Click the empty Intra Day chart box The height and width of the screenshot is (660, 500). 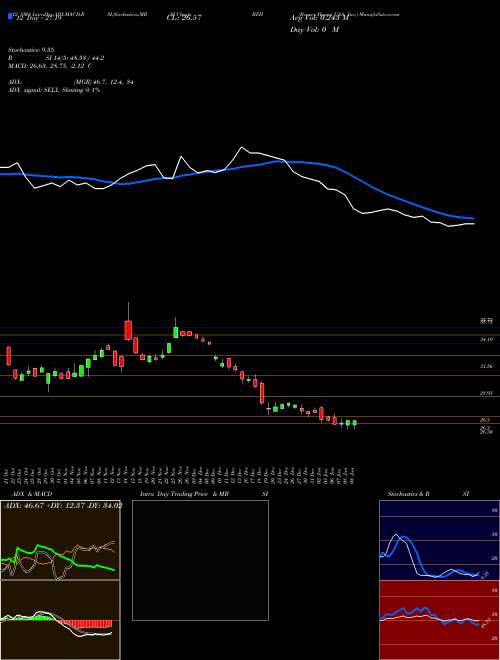pos(200,560)
